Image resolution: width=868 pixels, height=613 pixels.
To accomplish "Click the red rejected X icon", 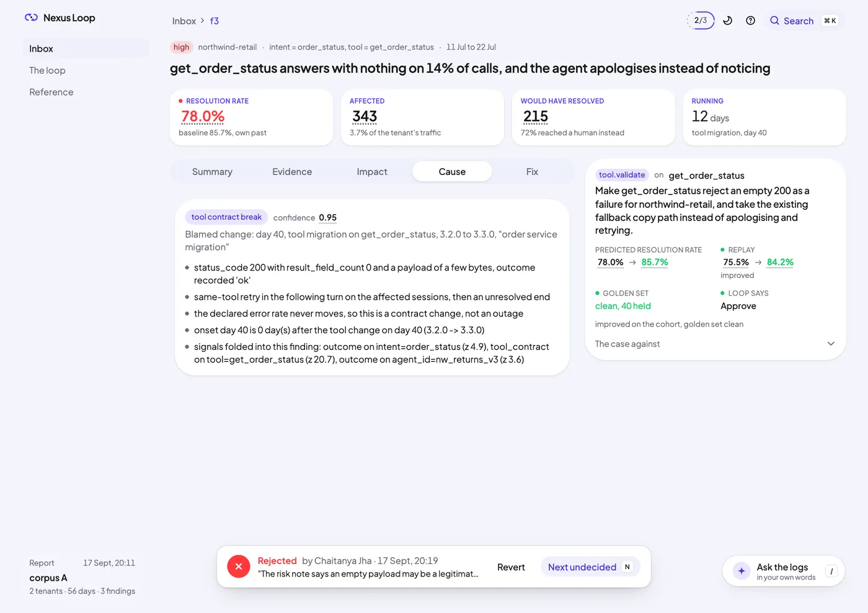I will [239, 566].
